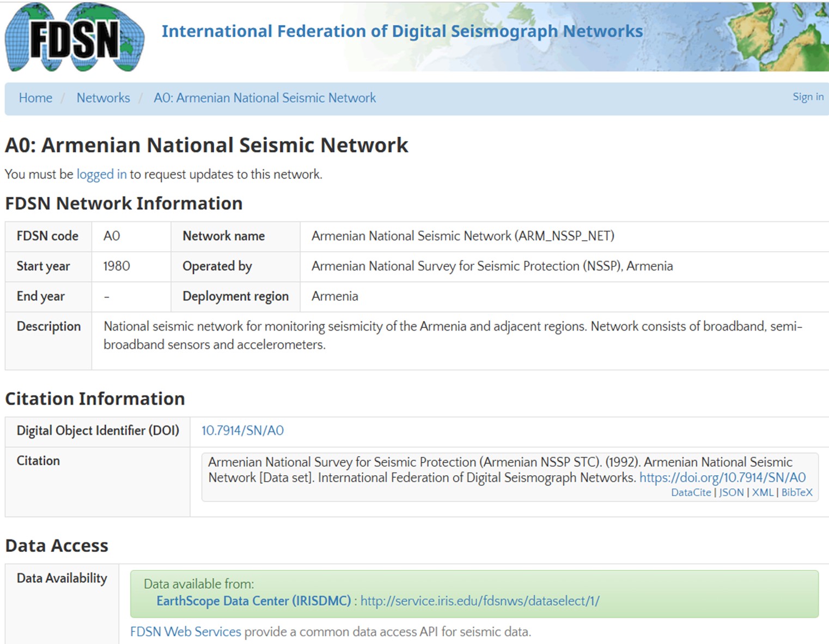
Task: Select the A0: Armenian National Seismic Network breadcrumb
Action: click(x=265, y=98)
